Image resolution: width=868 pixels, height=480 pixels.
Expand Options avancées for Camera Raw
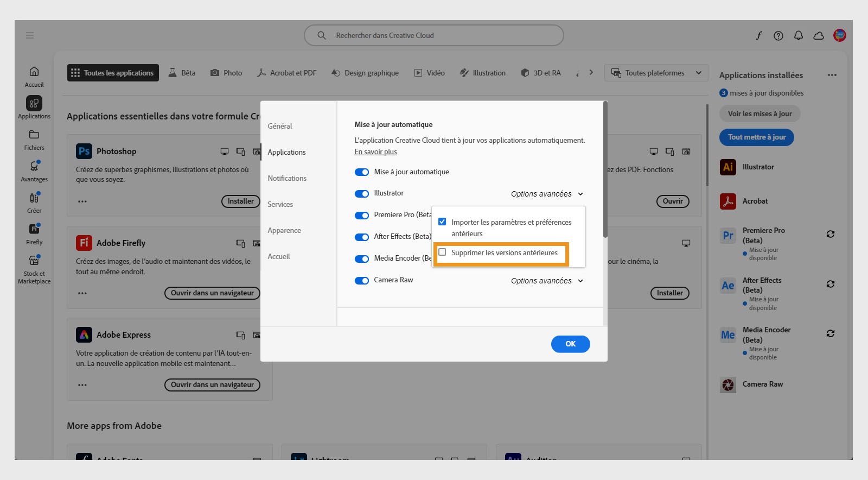tap(547, 281)
